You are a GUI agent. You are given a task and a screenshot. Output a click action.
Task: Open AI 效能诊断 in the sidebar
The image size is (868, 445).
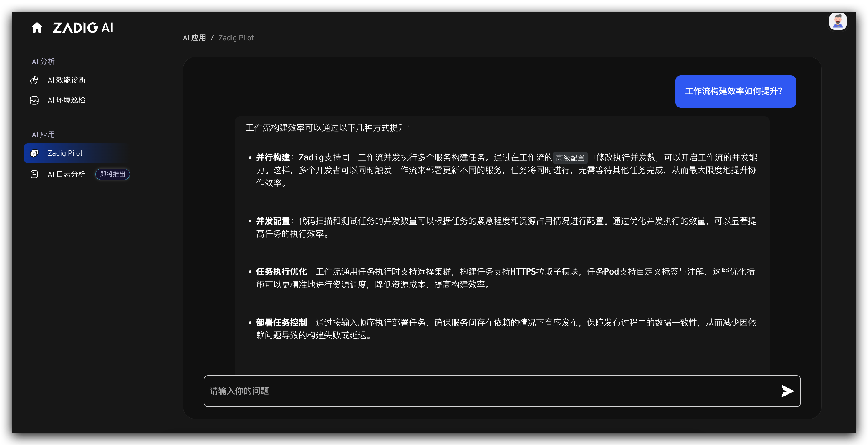[x=67, y=80]
